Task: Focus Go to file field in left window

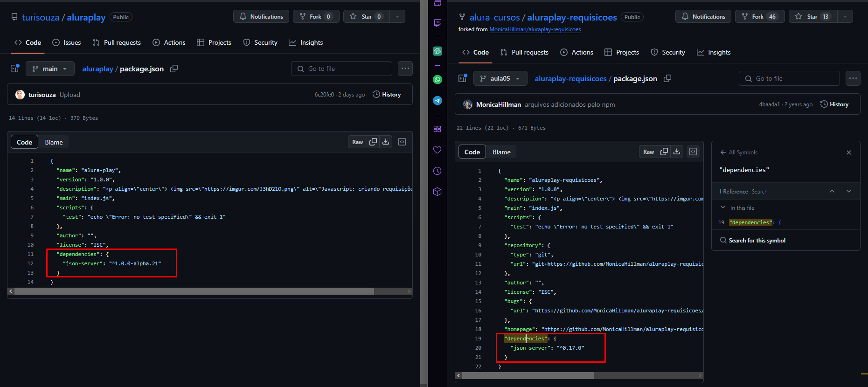Action: 342,69
